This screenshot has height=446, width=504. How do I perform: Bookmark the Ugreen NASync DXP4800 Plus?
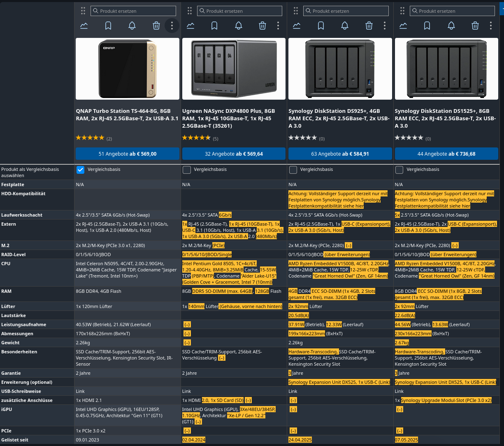pos(214,26)
